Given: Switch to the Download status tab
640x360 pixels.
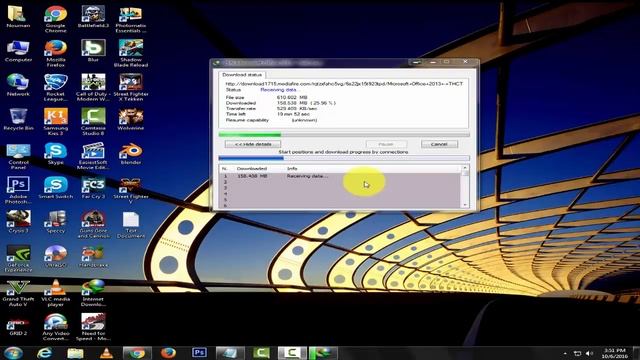Looking at the screenshot, I should pyautogui.click(x=242, y=75).
